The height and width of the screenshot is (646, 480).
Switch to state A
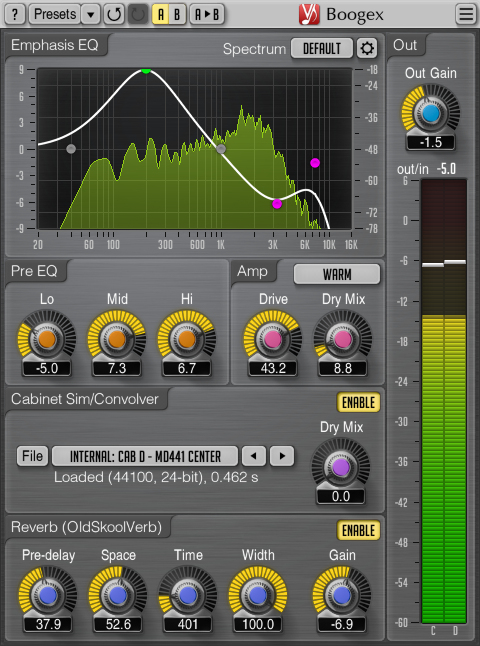pyautogui.click(x=161, y=14)
